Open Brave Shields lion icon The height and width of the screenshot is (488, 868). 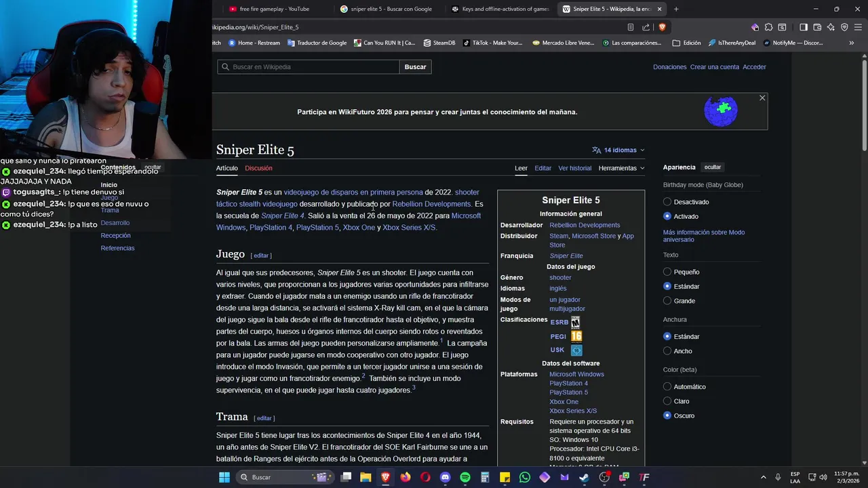coord(662,27)
